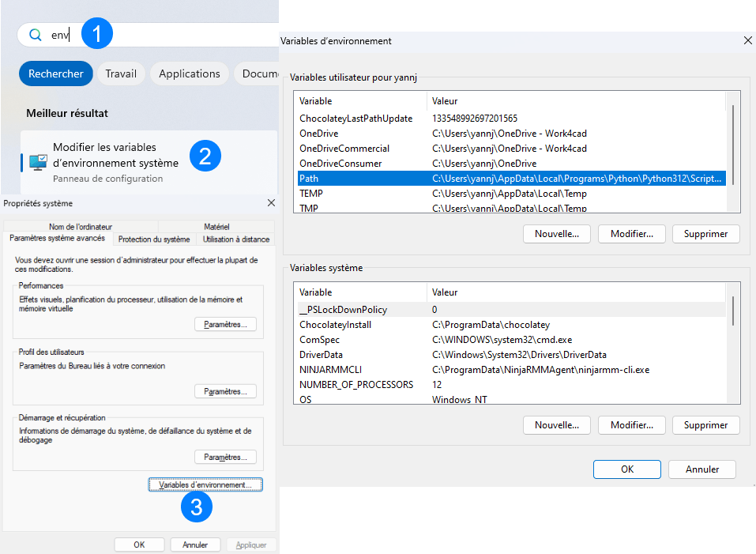Select the Applications filter tab
This screenshot has height=554, width=756.
[x=190, y=73]
